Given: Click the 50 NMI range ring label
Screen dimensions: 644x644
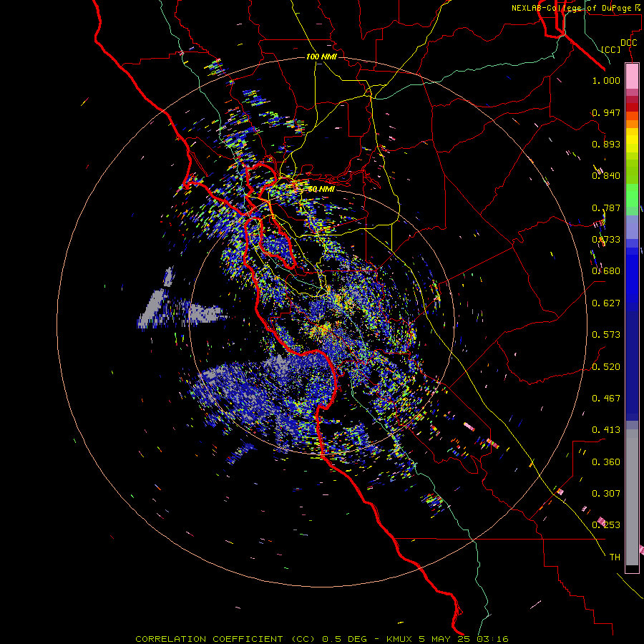Looking at the screenshot, I should click(x=321, y=189).
